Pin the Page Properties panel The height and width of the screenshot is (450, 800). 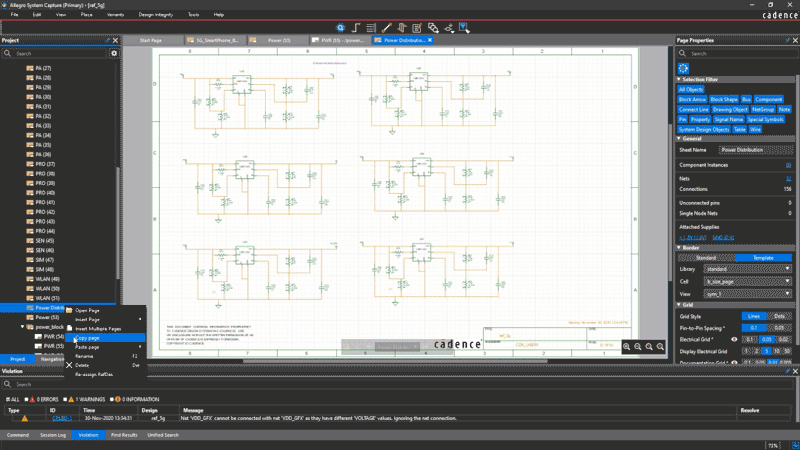788,40
